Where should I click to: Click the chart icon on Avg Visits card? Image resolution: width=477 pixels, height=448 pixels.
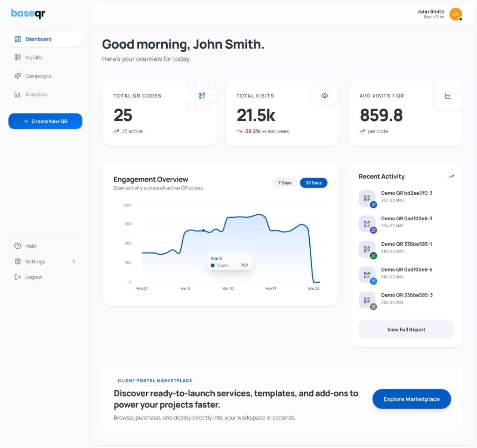click(x=448, y=95)
